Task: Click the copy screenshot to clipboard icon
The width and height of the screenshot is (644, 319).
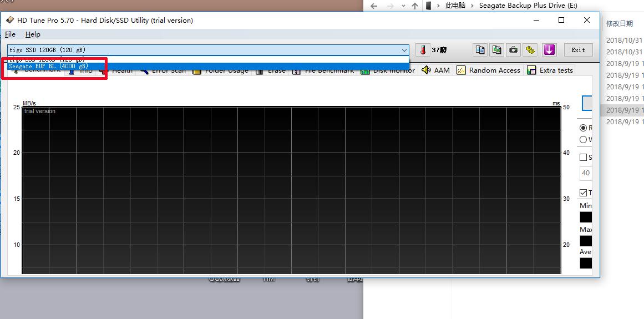Action: click(x=497, y=50)
